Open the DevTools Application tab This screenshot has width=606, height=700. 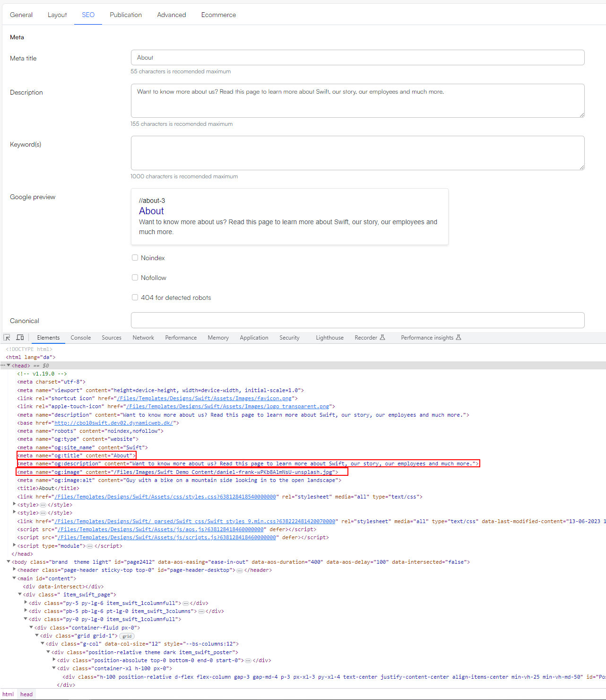click(254, 338)
